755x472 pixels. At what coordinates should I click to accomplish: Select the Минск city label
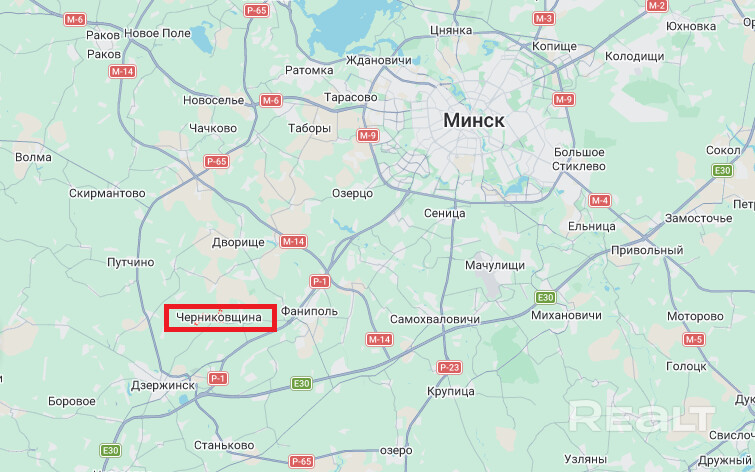(x=474, y=120)
